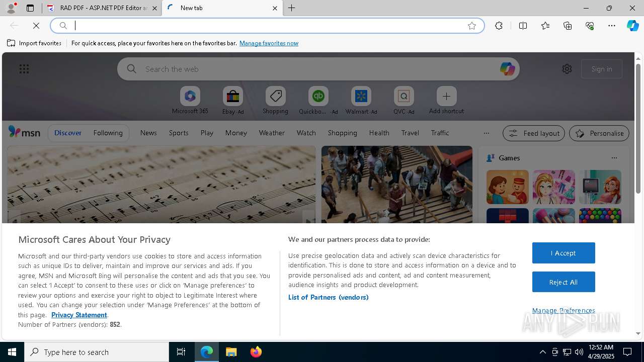Open the News category
644x362 pixels.
(x=148, y=133)
